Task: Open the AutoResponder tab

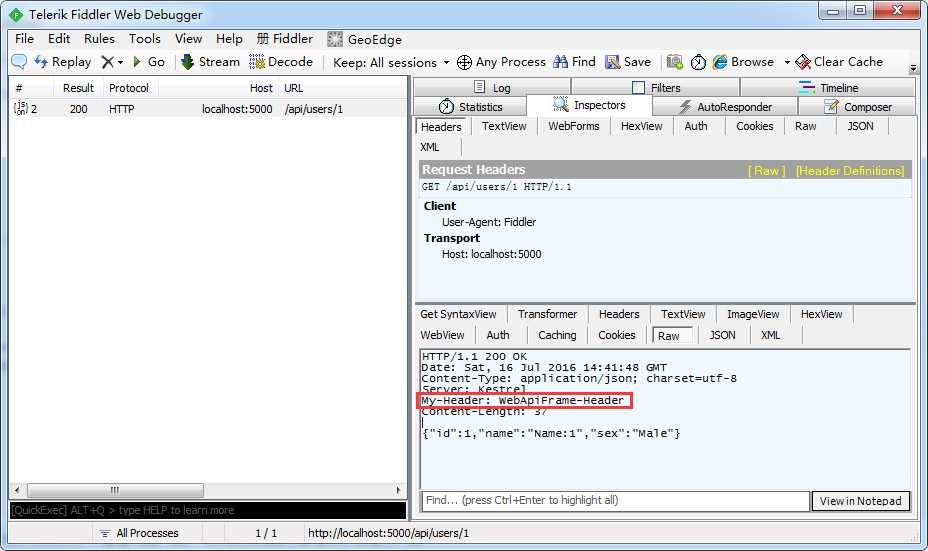Action: pos(725,107)
